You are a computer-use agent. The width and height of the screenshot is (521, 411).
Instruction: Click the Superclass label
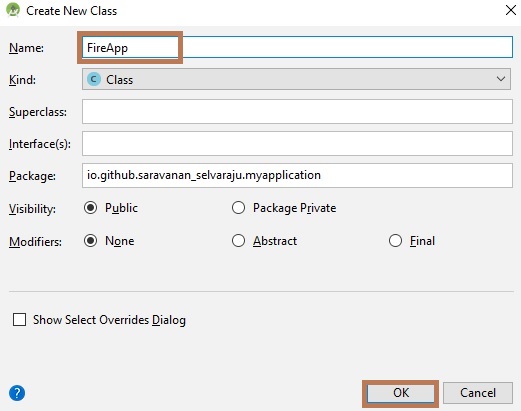[38, 112]
